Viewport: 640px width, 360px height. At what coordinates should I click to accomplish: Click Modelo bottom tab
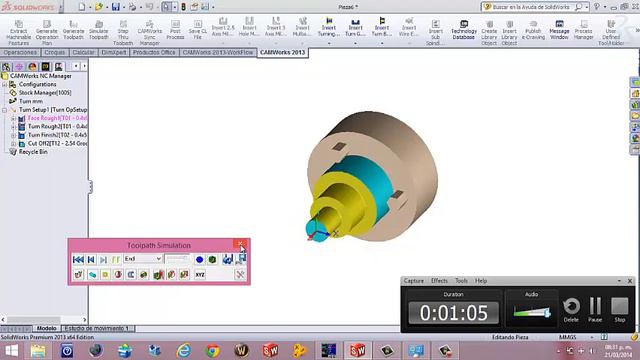click(47, 328)
